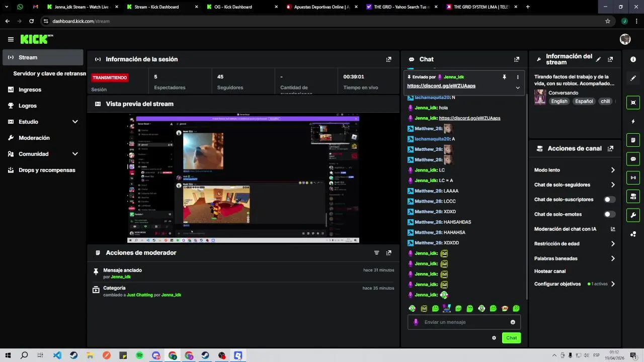
Task: Click the Conversando category thumbnail
Action: tap(540, 97)
